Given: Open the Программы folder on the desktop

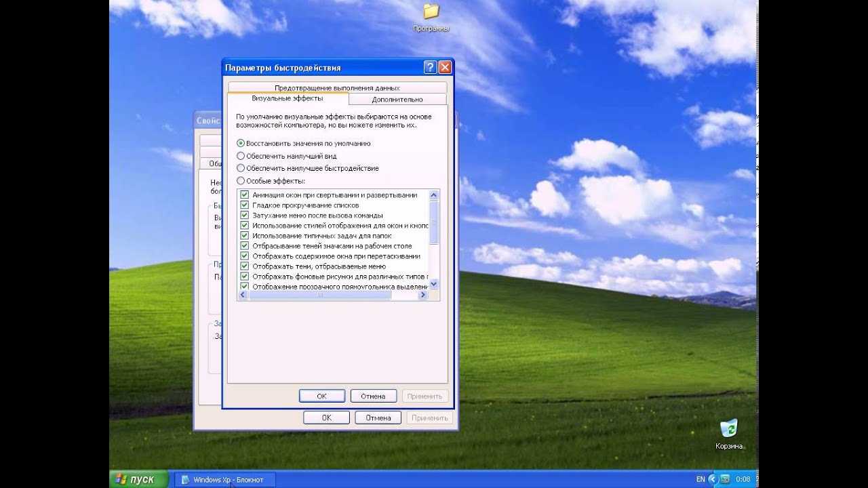Looking at the screenshot, I should [431, 18].
